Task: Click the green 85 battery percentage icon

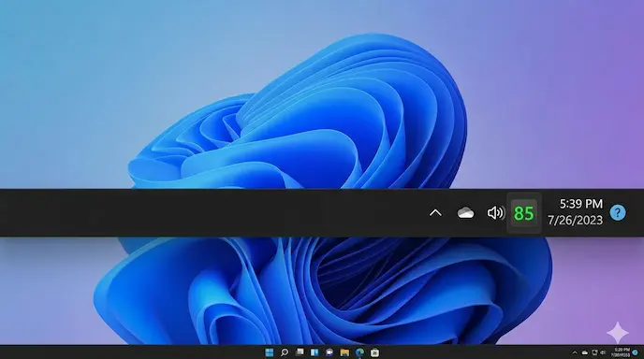Action: (523, 213)
